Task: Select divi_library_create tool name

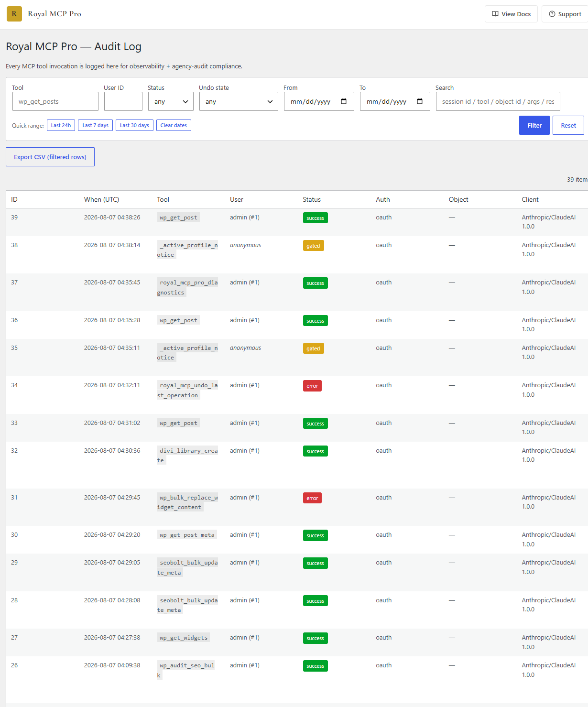Action: pyautogui.click(x=187, y=456)
